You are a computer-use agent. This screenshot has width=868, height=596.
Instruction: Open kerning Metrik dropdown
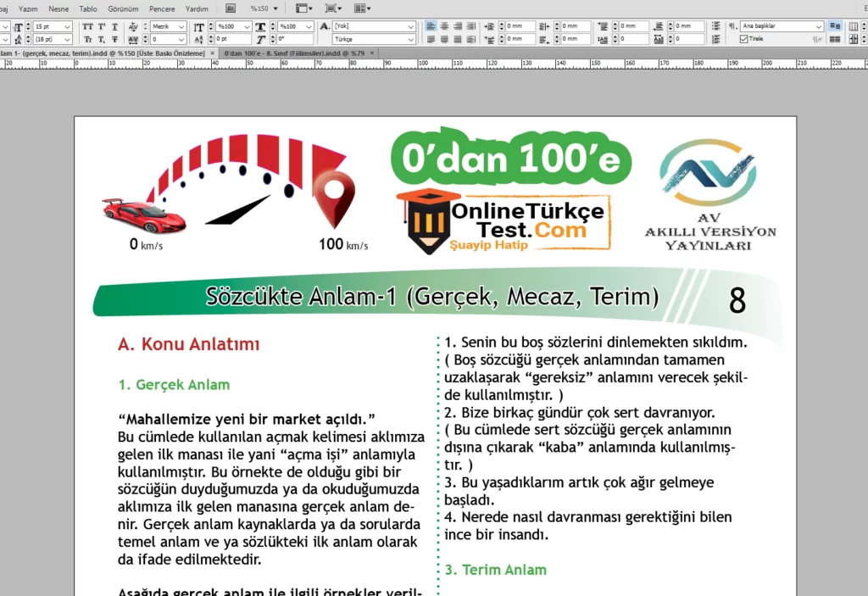coord(181,26)
